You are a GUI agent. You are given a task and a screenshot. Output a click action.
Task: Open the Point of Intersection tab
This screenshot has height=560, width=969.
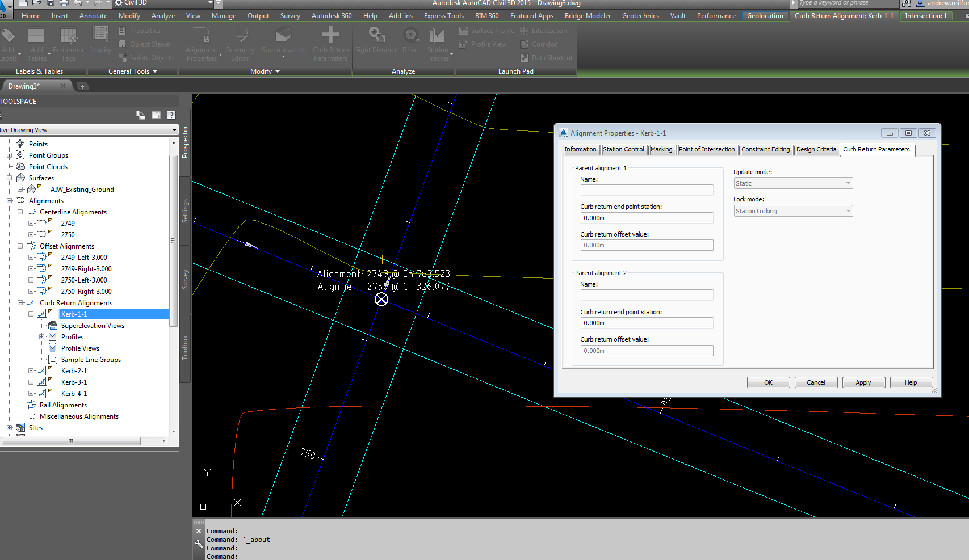coord(707,150)
